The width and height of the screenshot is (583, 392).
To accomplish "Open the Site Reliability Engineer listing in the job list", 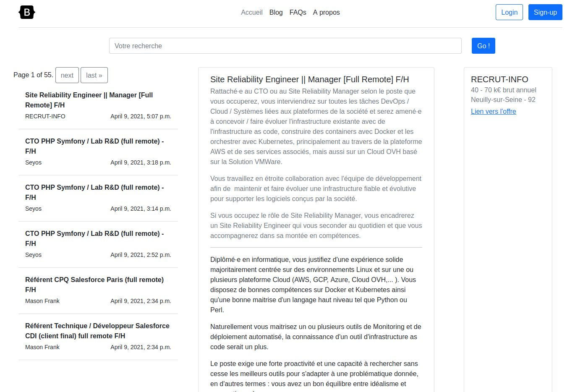I will 89,100.
